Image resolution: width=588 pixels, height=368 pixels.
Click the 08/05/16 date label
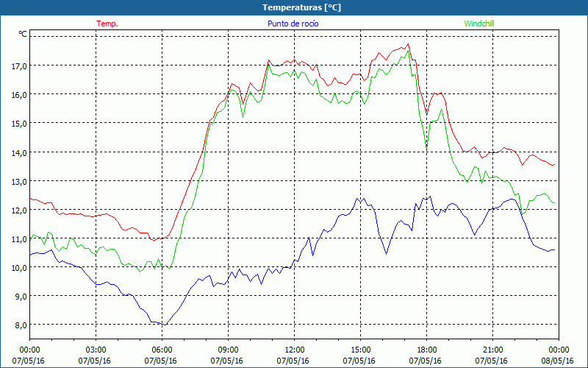click(x=558, y=361)
